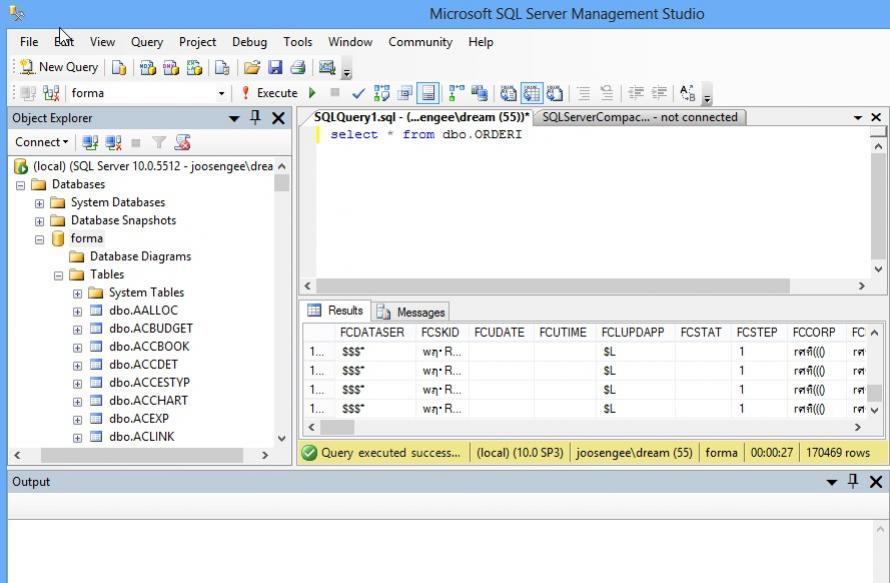Screen dimensions: 890x583
Task: Click the Change Connection icon
Action: (x=51, y=93)
